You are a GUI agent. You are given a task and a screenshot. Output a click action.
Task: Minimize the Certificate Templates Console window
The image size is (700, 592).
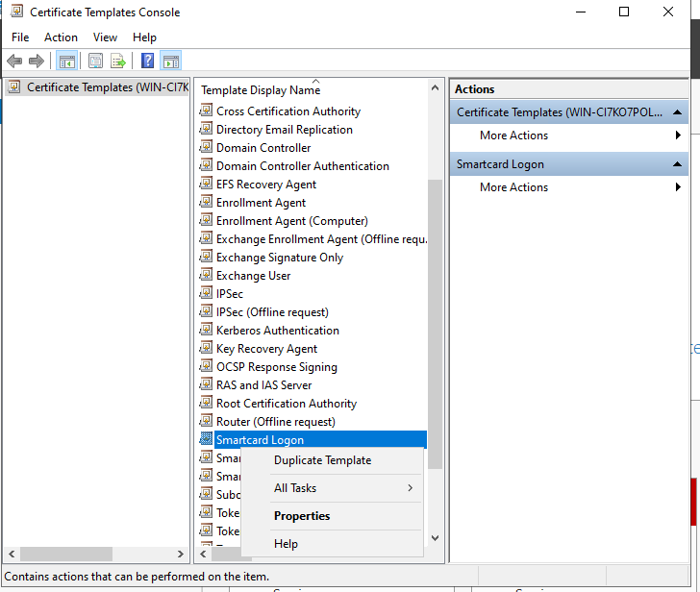point(581,12)
